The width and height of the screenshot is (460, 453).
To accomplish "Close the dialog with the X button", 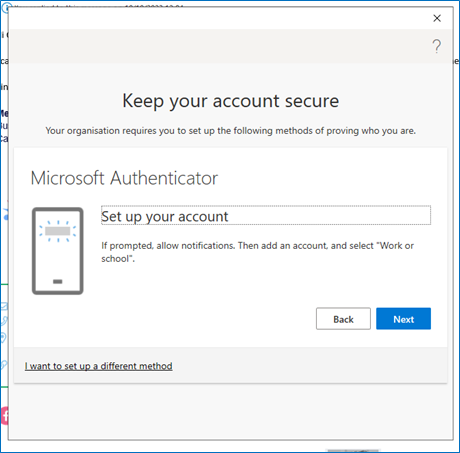I will (437, 18).
